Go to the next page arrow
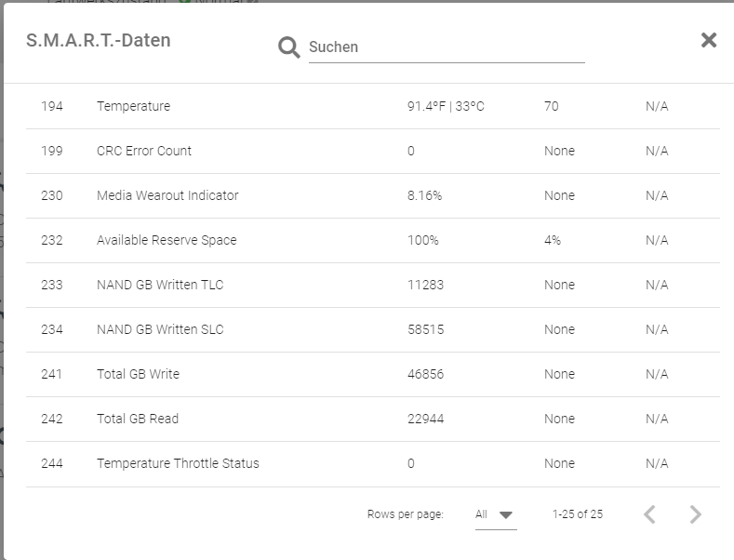Image resolution: width=734 pixels, height=560 pixels. pos(695,514)
